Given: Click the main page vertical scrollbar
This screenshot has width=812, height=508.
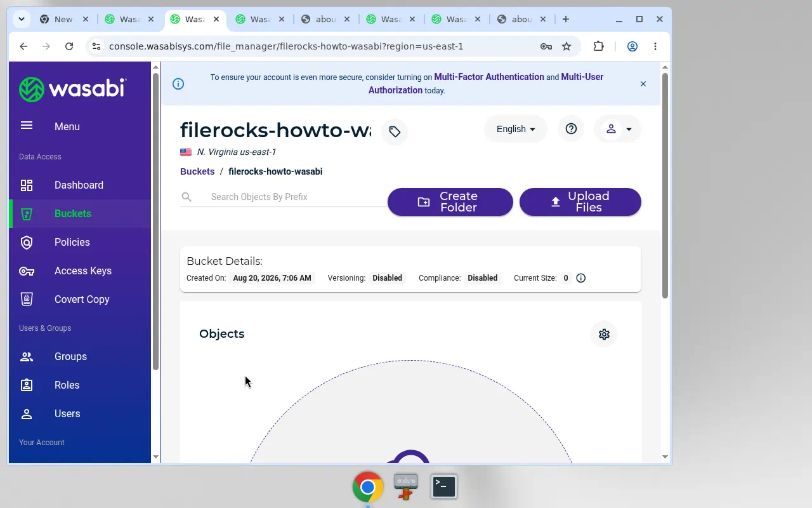Looking at the screenshot, I should point(665,185).
